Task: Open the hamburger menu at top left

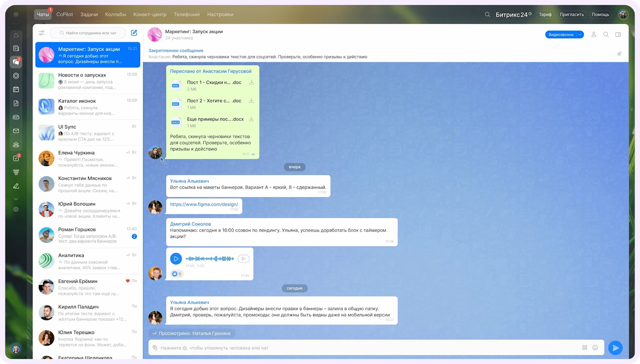Action: coord(16,15)
